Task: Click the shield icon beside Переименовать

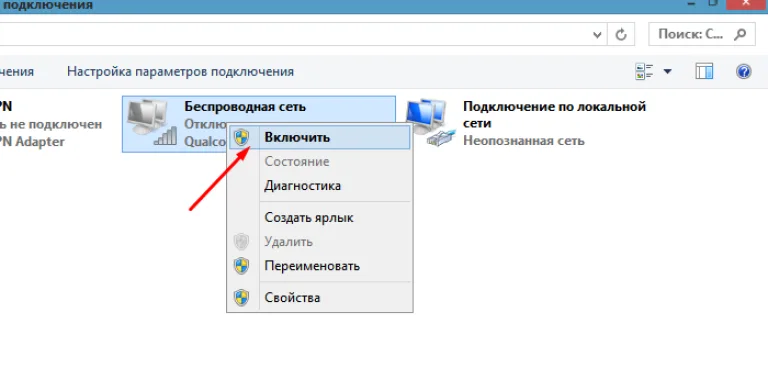Action: point(241,266)
